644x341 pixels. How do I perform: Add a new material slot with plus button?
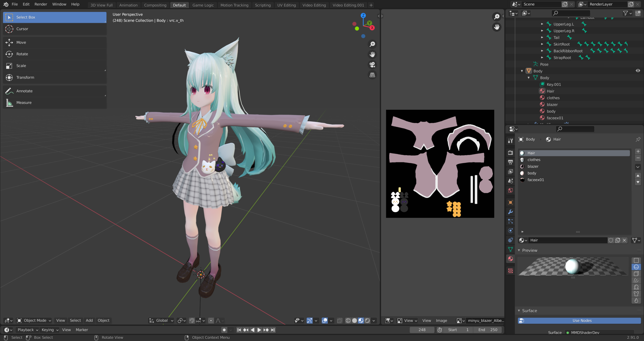click(638, 151)
